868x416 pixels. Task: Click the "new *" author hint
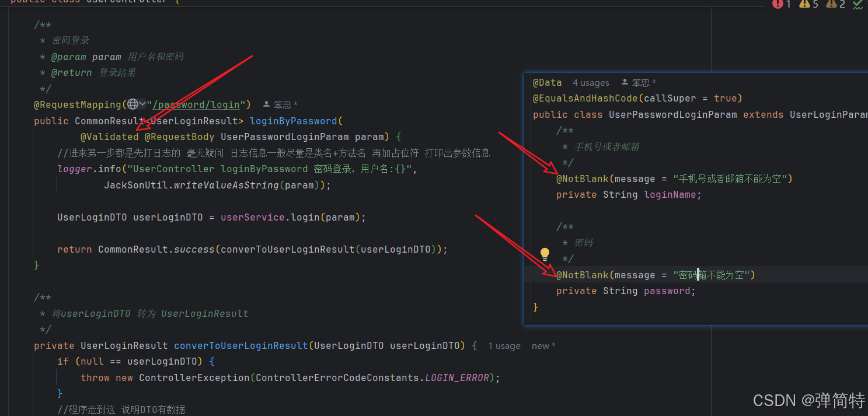pos(543,346)
